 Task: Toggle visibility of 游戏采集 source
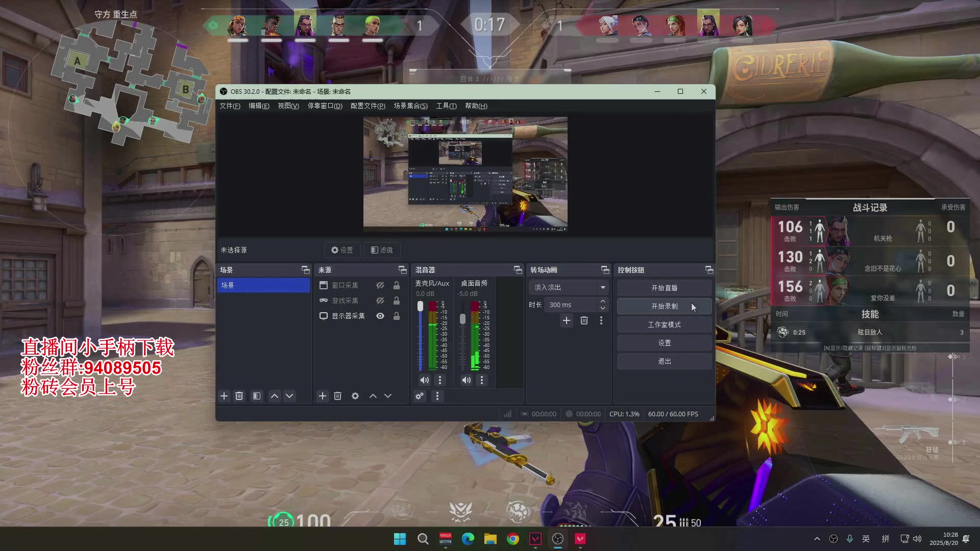(x=380, y=300)
